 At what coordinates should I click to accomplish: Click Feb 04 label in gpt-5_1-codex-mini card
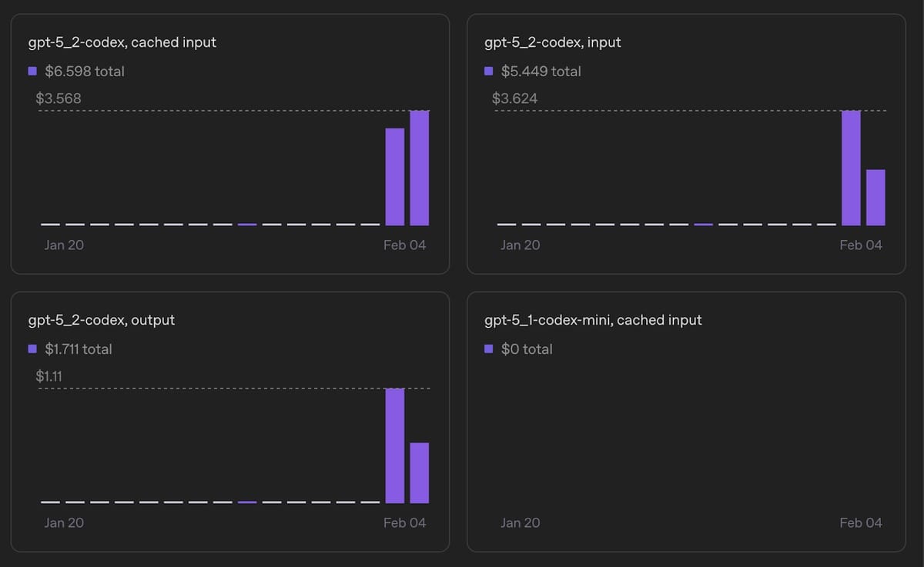point(861,523)
